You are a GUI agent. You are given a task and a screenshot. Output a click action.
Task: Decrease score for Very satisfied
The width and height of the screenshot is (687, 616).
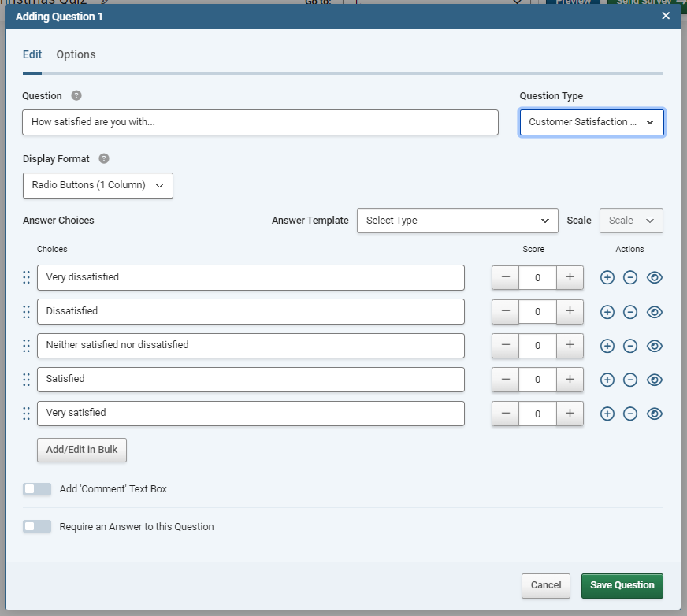[505, 414]
